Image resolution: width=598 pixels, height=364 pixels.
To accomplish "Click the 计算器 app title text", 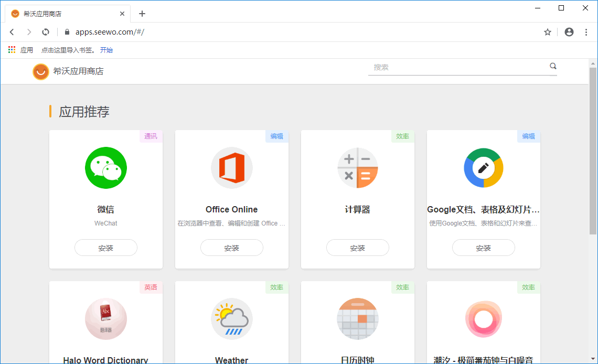I will [x=357, y=209].
